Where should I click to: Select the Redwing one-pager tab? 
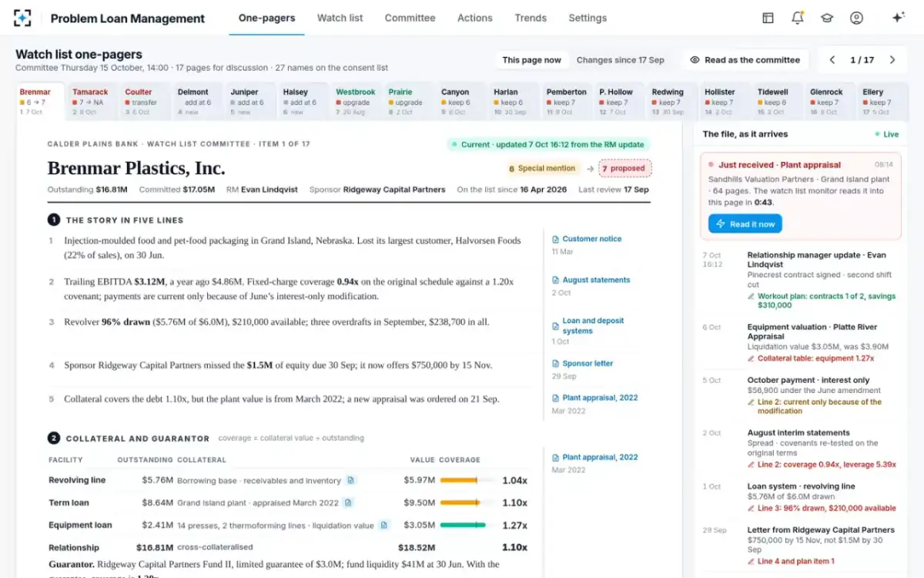[x=673, y=102]
